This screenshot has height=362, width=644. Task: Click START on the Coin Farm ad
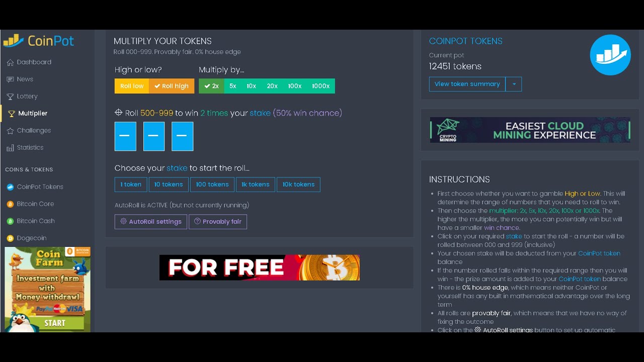[55, 323]
